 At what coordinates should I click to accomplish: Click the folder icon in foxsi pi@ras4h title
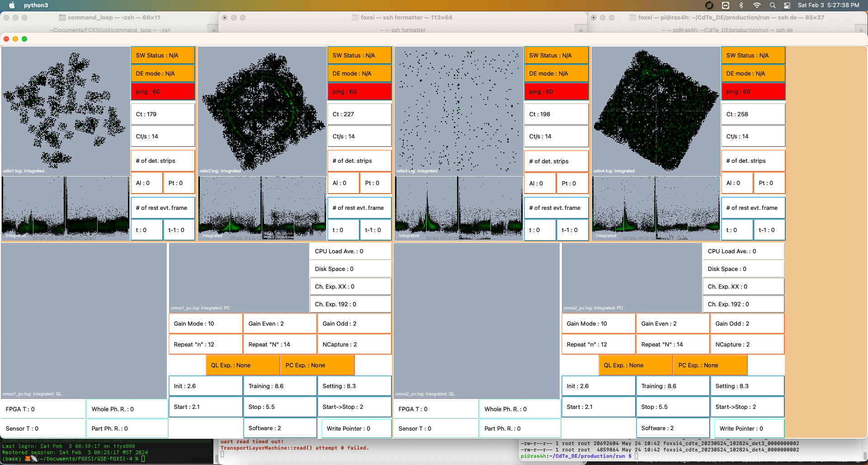[x=633, y=17]
